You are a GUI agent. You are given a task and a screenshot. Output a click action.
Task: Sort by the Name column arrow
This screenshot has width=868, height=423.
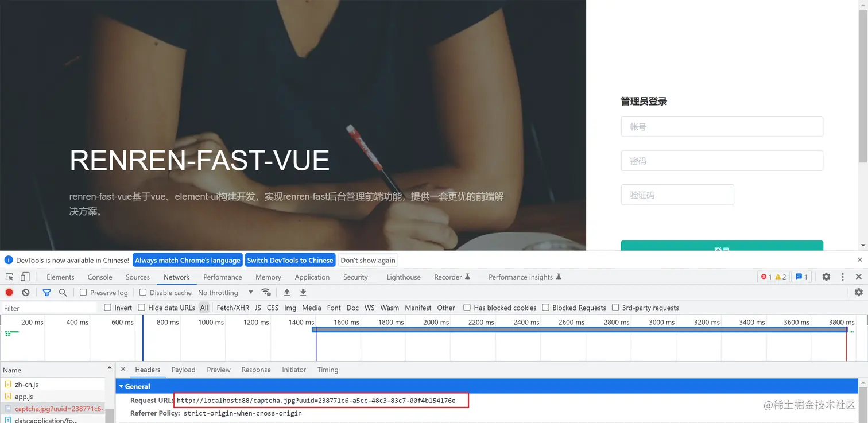click(109, 368)
